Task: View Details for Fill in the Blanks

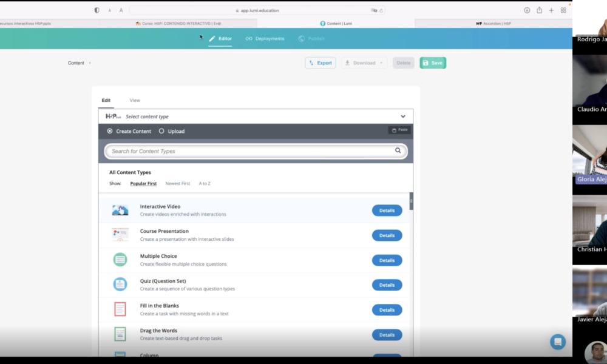Action: [387, 310]
